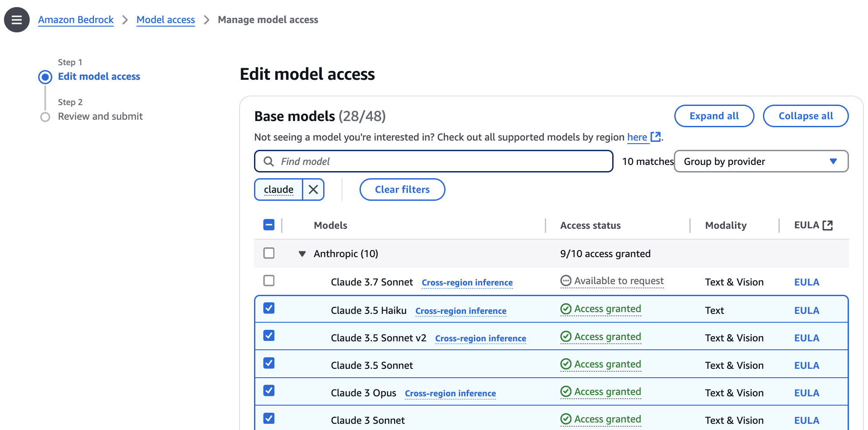Viewport: 868px width, 430px height.
Task: Click the Expand all button
Action: (x=714, y=116)
